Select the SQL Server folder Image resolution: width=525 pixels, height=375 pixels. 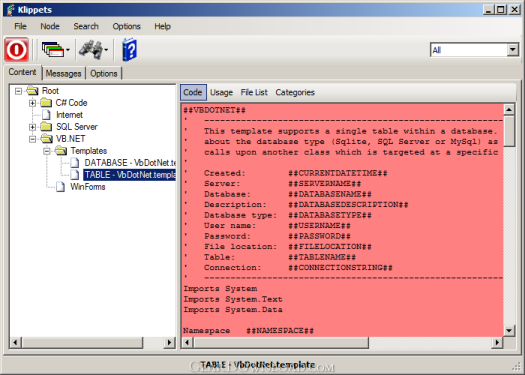click(77, 127)
